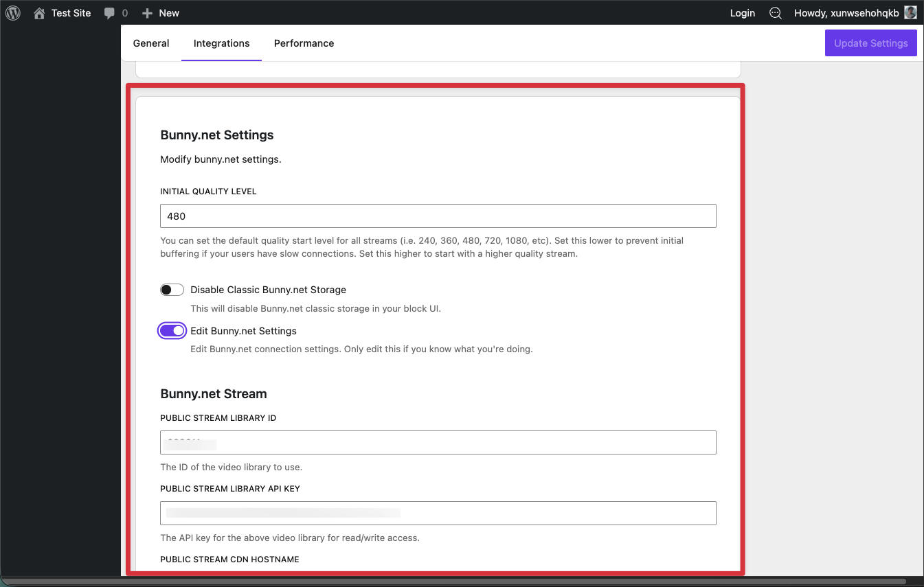Screen dimensions: 924x587
Task: Click the Public Stream Library API Key field
Action: [x=438, y=513]
